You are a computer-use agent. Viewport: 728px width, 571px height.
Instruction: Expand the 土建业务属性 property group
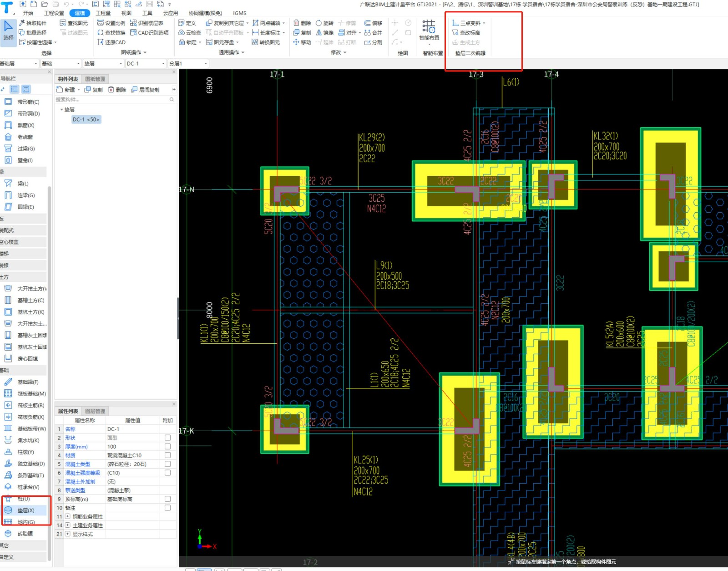[67, 525]
